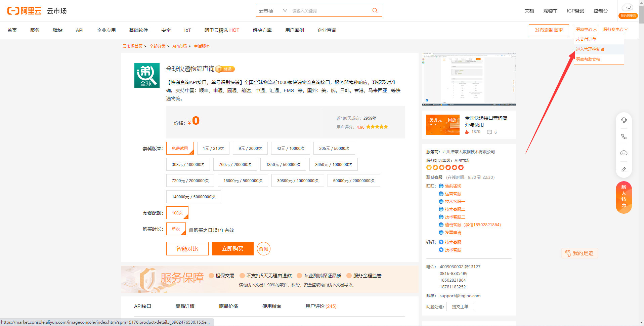The width and height of the screenshot is (644, 326).
Task: Focus the 请输入关键词 search field
Action: (329, 11)
